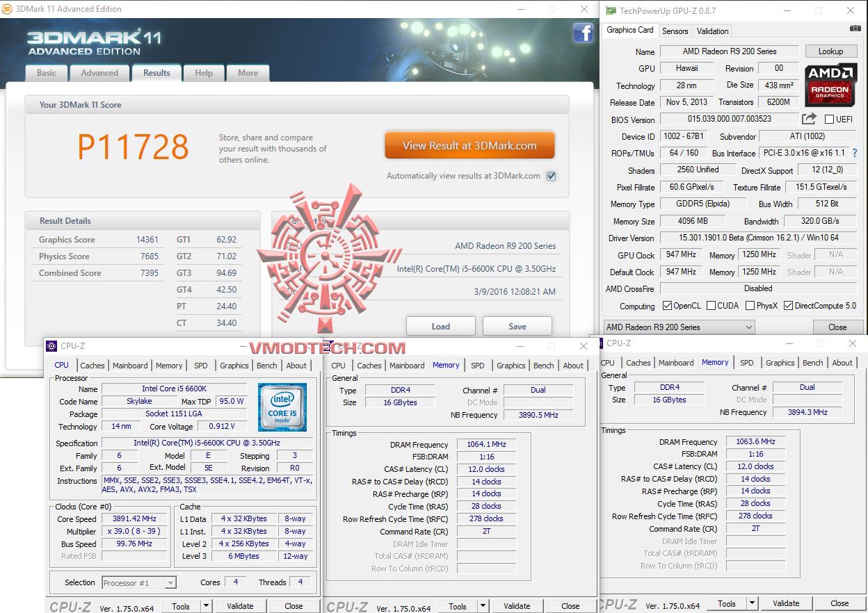Open the Processor #1 selection dropdown
This screenshot has height=613, width=868.
click(x=139, y=582)
